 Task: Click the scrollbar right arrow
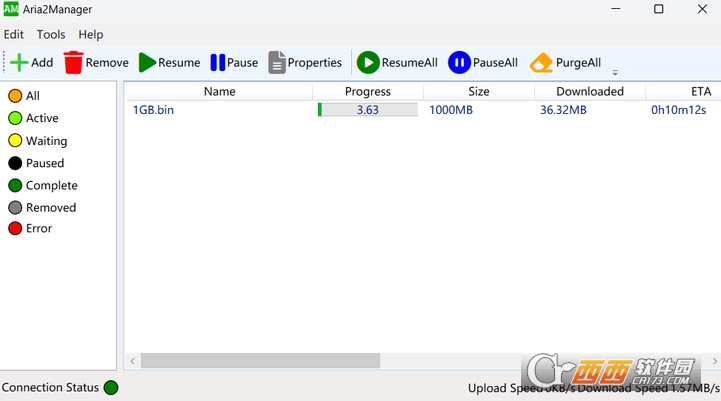tap(715, 361)
